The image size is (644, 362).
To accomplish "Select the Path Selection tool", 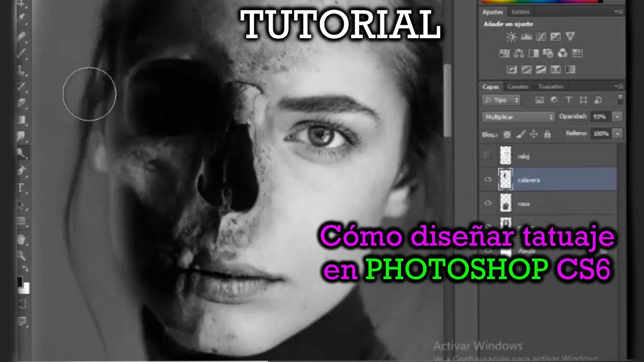I will point(22,204).
